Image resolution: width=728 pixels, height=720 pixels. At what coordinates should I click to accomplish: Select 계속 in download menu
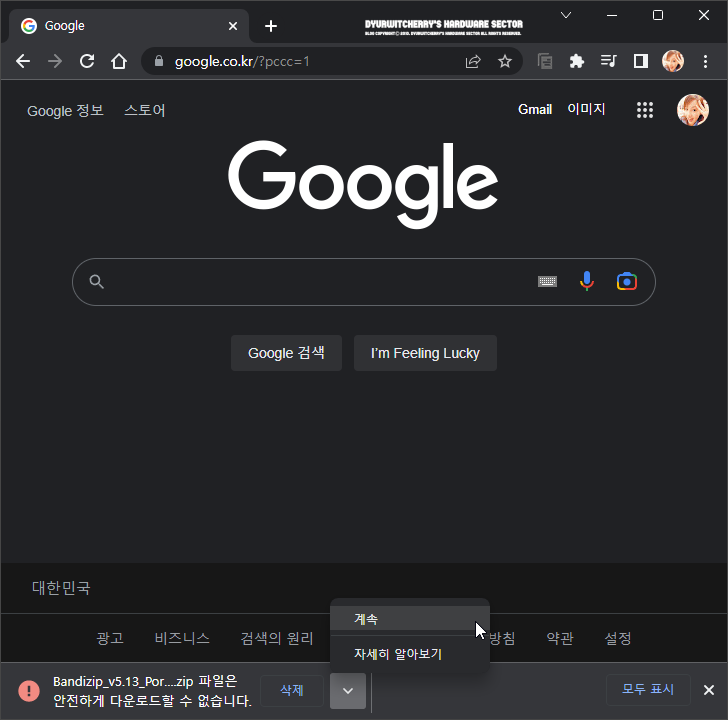pos(410,619)
